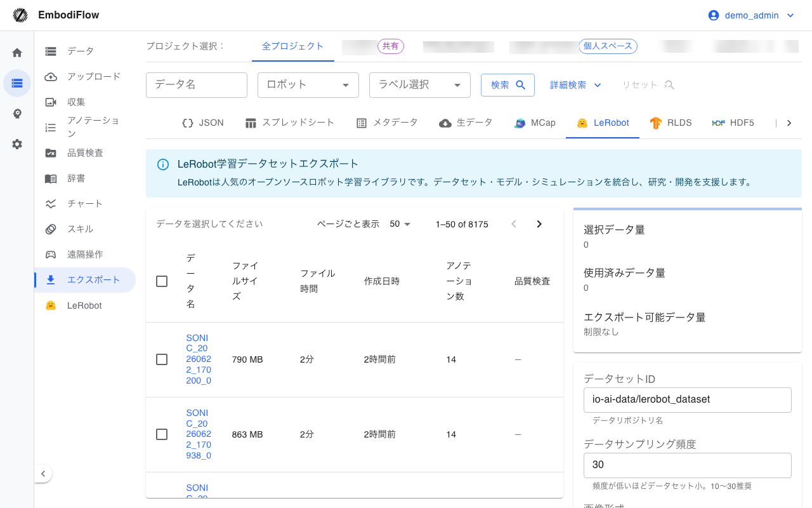
Task: Check the 863 MB data row checkbox
Action: [162, 434]
